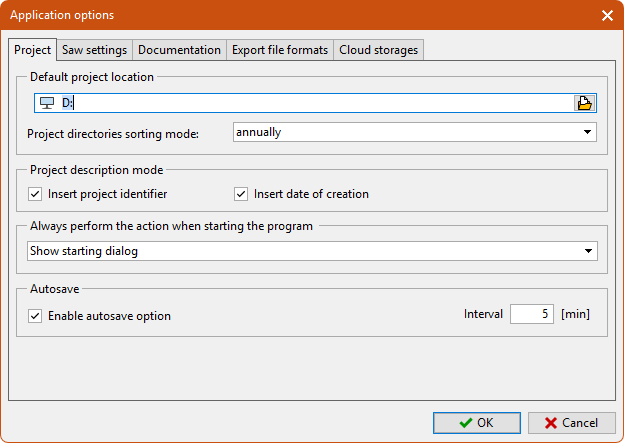624x443 pixels.
Task: Expand the Project directories sorting mode dropdown
Action: [x=587, y=132]
